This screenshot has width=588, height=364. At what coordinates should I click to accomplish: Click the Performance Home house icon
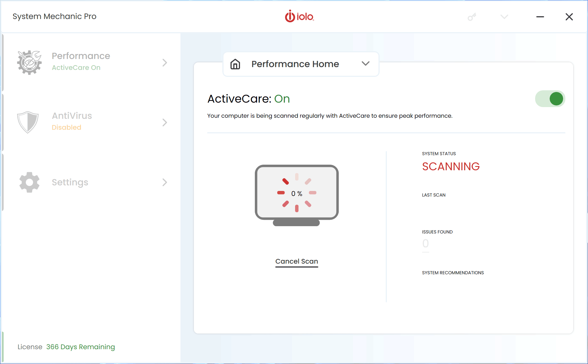coord(235,64)
